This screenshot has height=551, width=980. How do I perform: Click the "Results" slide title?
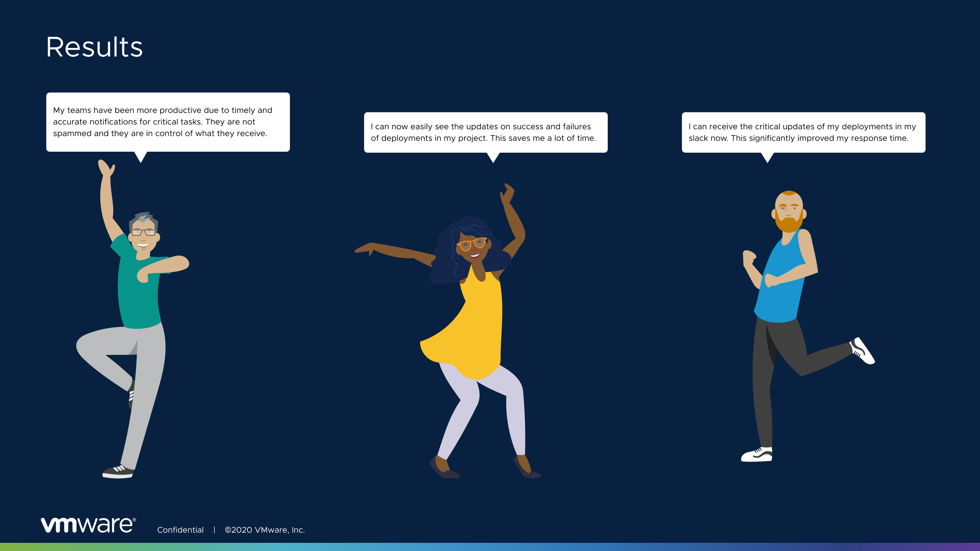(x=94, y=47)
